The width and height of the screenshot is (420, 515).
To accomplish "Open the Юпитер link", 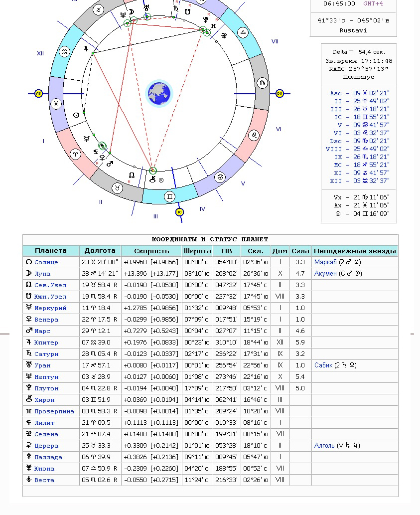I will 46,343.
